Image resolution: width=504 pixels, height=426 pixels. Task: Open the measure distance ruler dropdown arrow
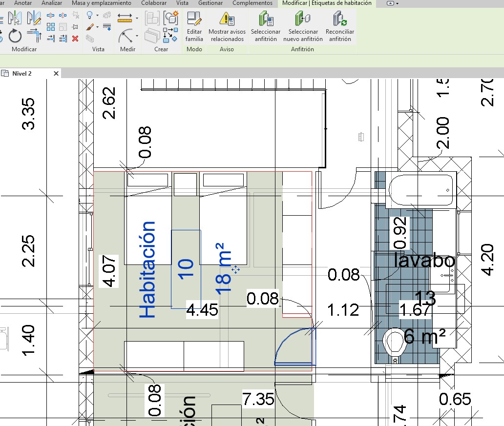[137, 19]
